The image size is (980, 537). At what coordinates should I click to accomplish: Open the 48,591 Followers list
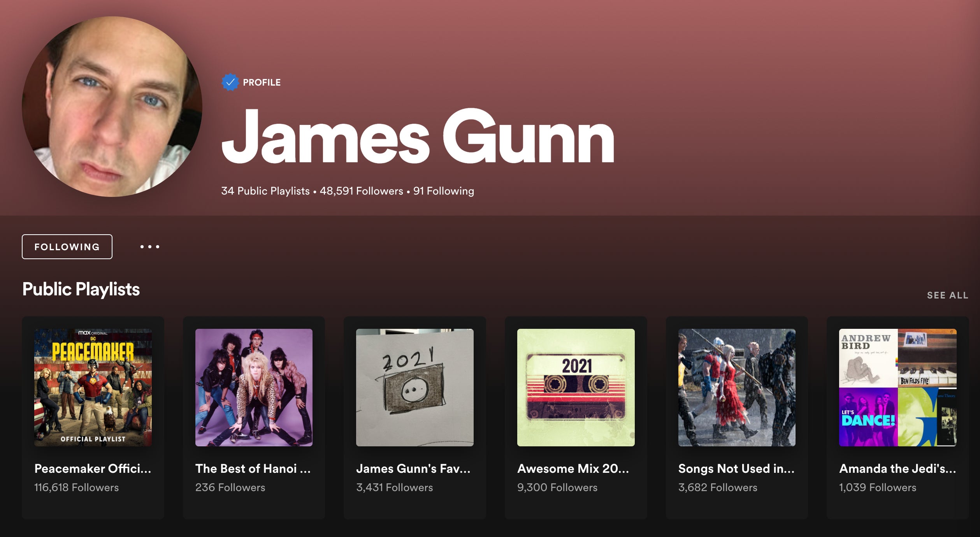(x=361, y=191)
